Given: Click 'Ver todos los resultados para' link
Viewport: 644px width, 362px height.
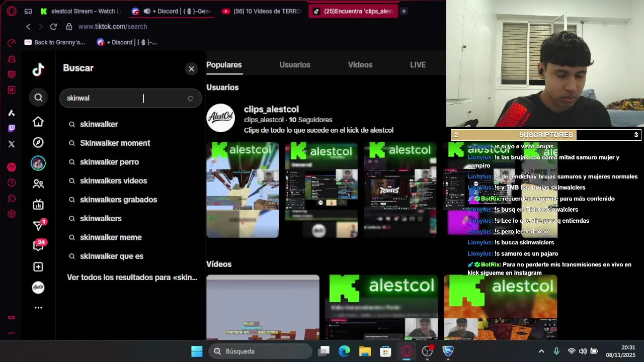Looking at the screenshot, I should coord(132,278).
